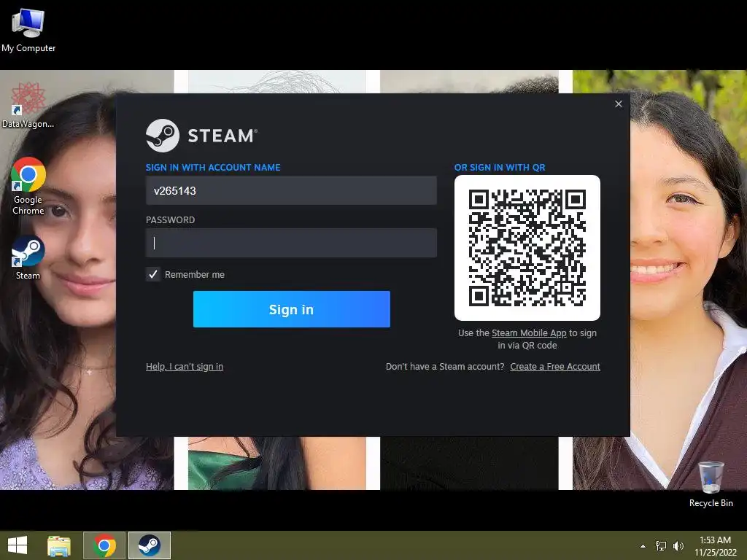This screenshot has width=747, height=560.
Task: Show hidden system tray icons
Action: [x=643, y=546]
